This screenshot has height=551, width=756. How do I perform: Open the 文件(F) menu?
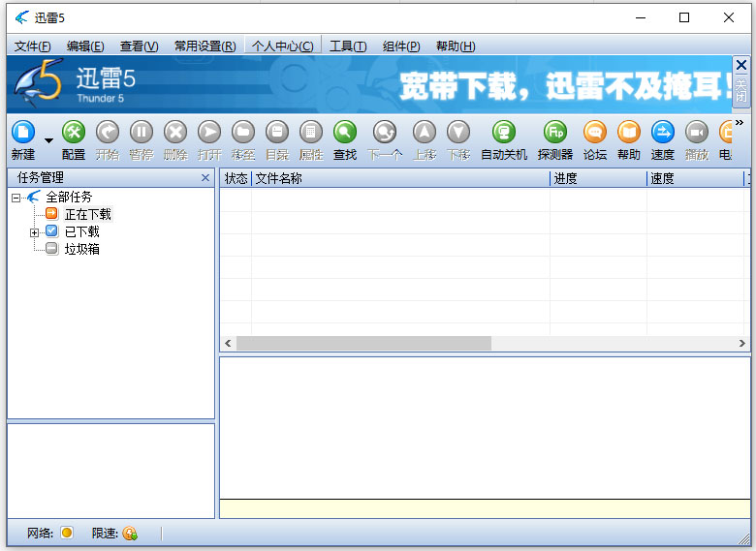click(x=32, y=46)
